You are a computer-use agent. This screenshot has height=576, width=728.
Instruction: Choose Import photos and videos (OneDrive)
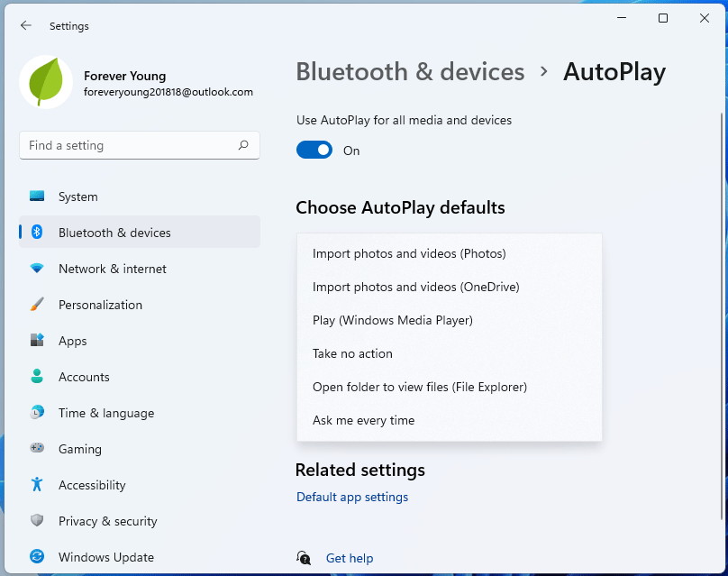pyautogui.click(x=415, y=288)
